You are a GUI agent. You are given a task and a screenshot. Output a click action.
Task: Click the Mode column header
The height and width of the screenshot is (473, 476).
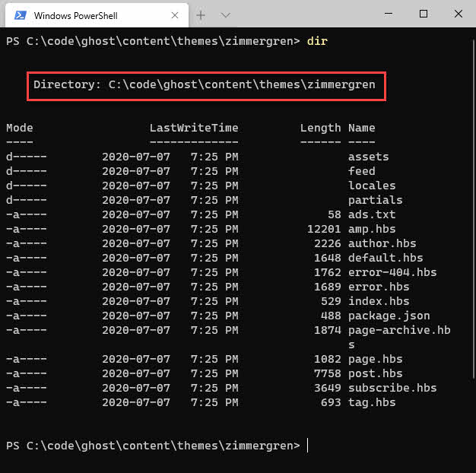pyautogui.click(x=20, y=128)
